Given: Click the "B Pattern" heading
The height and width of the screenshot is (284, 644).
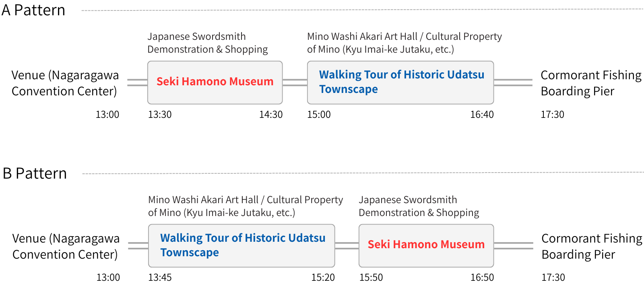Looking at the screenshot, I should [35, 173].
